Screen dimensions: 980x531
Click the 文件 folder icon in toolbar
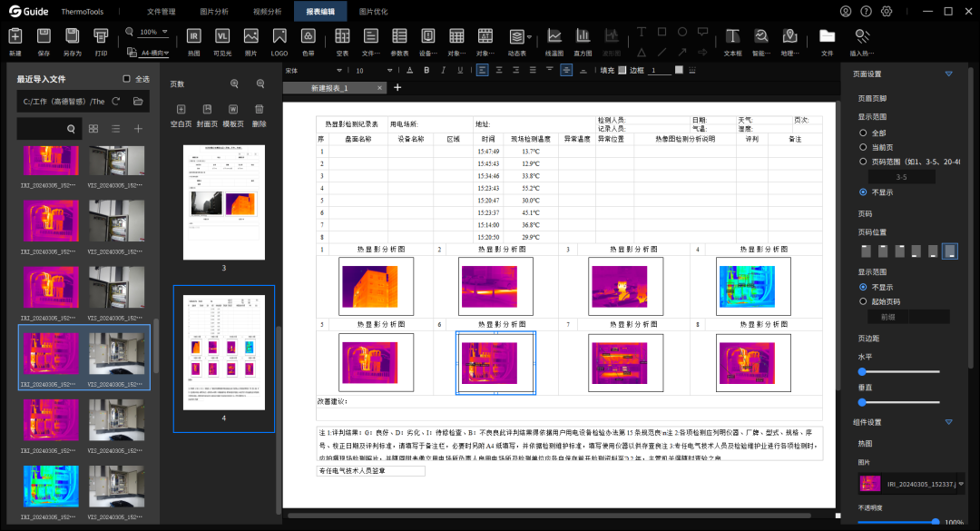(827, 36)
